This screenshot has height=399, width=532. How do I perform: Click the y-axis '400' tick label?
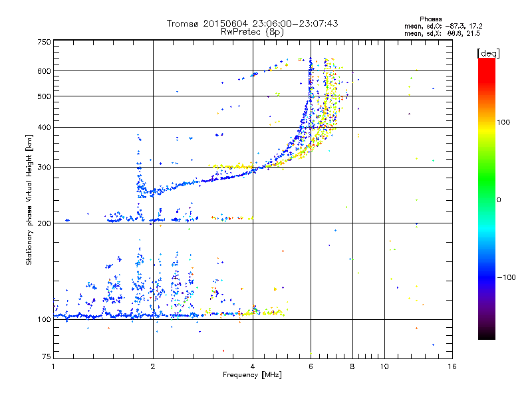click(44, 128)
